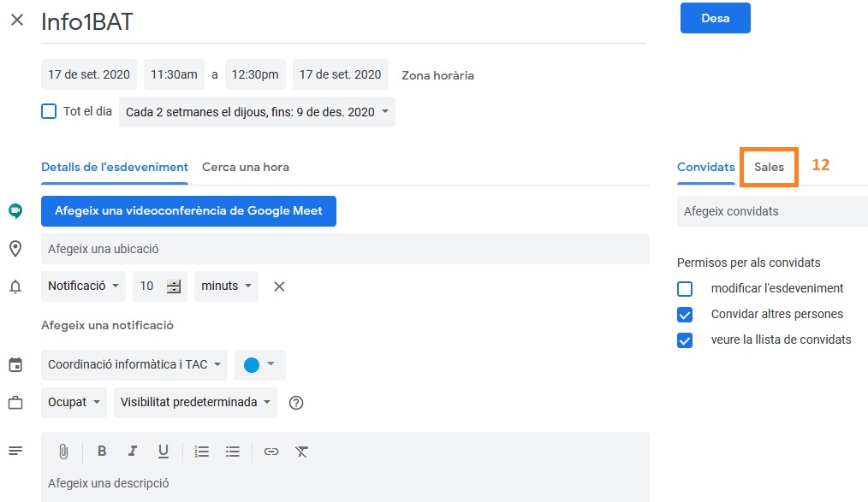868x502 pixels.
Task: Switch to Detalls de l'esdeveniment tab
Action: (x=115, y=167)
